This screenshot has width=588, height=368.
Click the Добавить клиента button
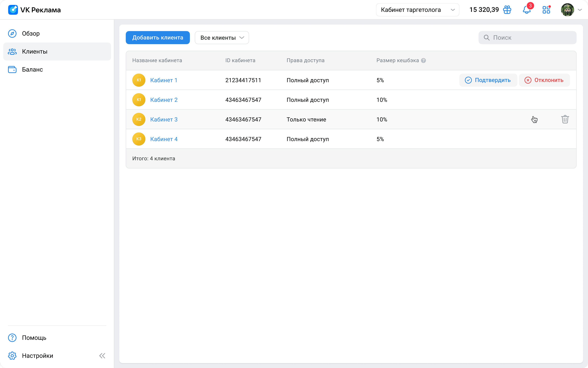(158, 37)
